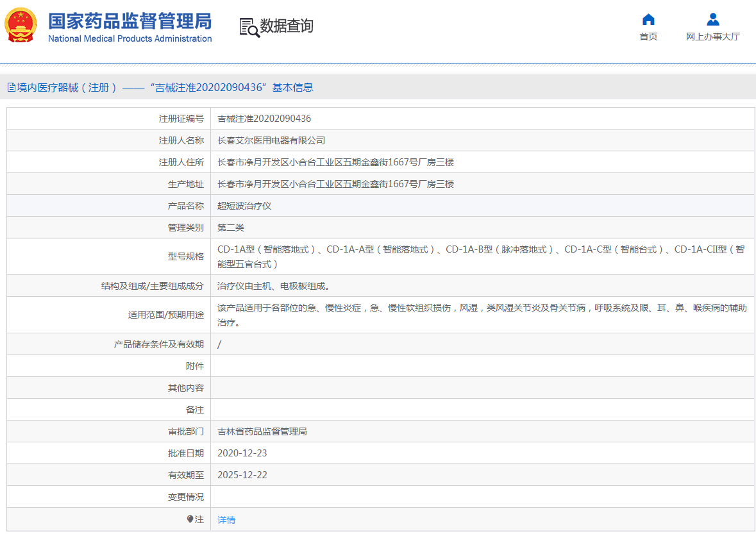Image resolution: width=756 pixels, height=534 pixels.
Task: Click the 审批部门 label
Action: [185, 431]
